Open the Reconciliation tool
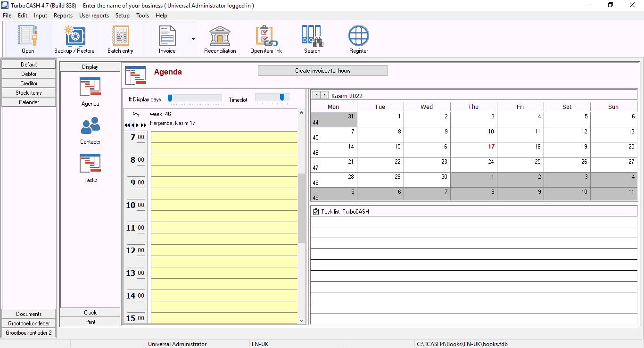The width and height of the screenshot is (644, 348). tap(220, 39)
